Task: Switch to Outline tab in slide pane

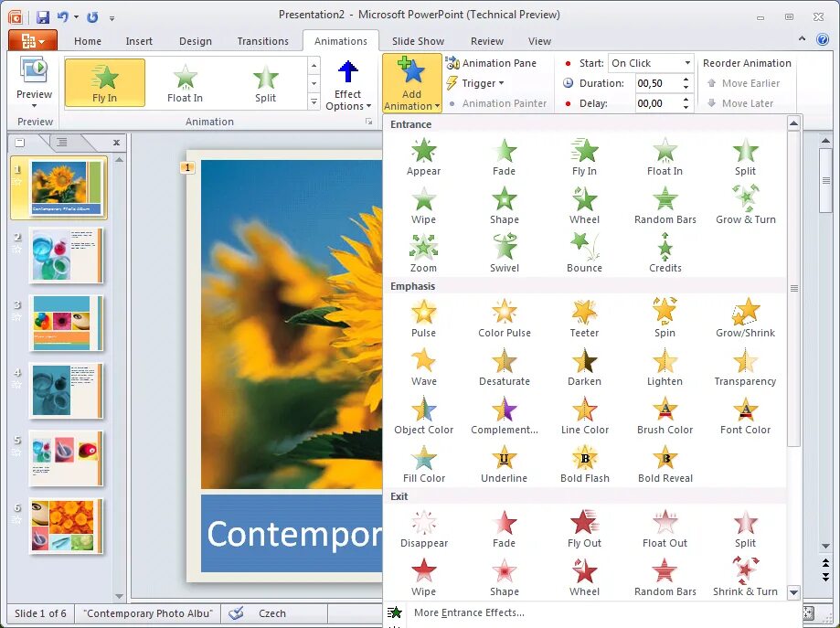Action: tap(61, 143)
